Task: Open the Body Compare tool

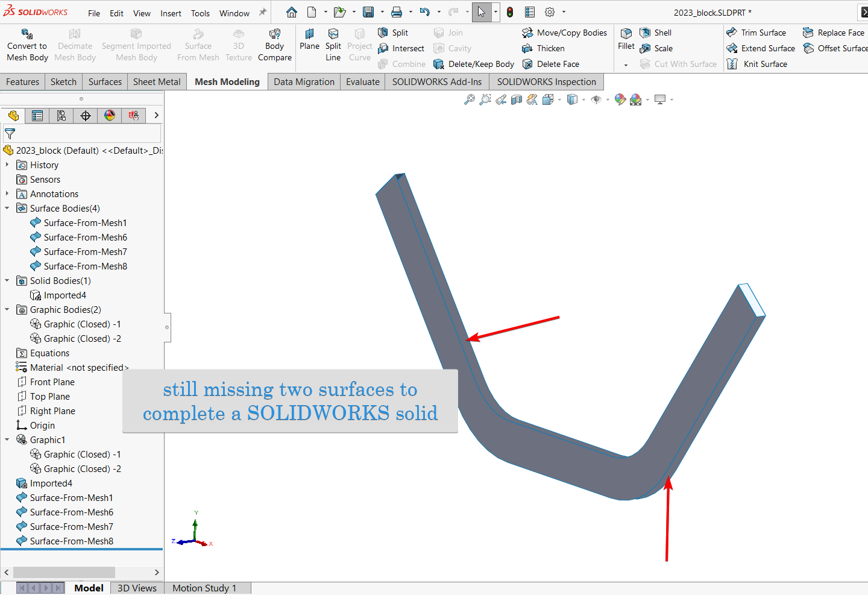Action: coord(274,45)
